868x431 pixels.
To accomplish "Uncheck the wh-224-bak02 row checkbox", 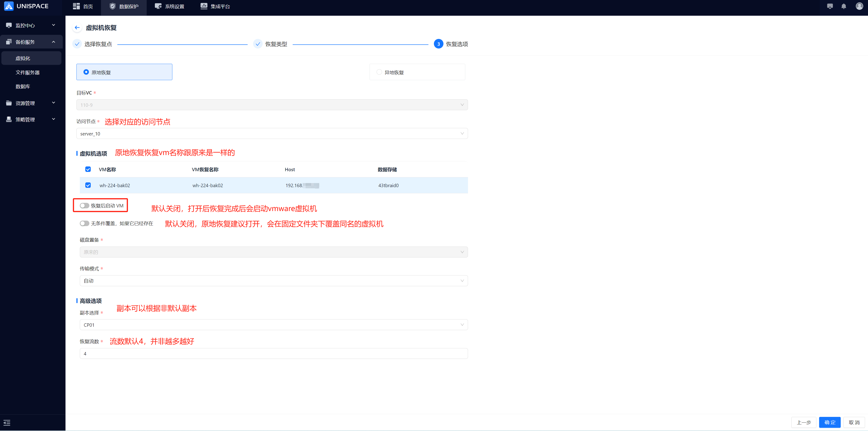I will [x=88, y=185].
